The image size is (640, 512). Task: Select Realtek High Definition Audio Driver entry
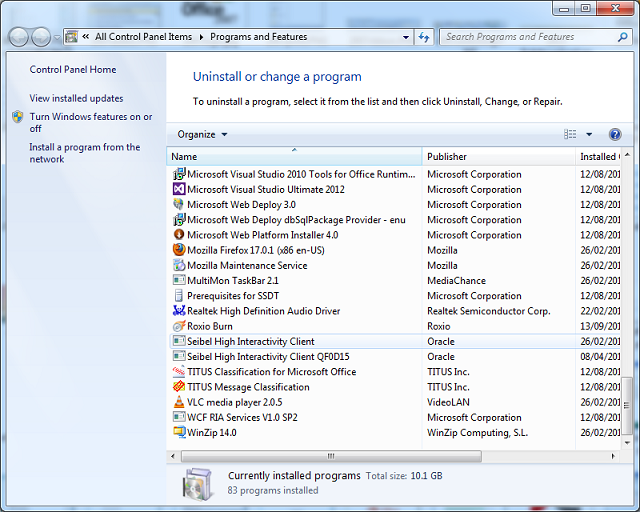(x=263, y=311)
